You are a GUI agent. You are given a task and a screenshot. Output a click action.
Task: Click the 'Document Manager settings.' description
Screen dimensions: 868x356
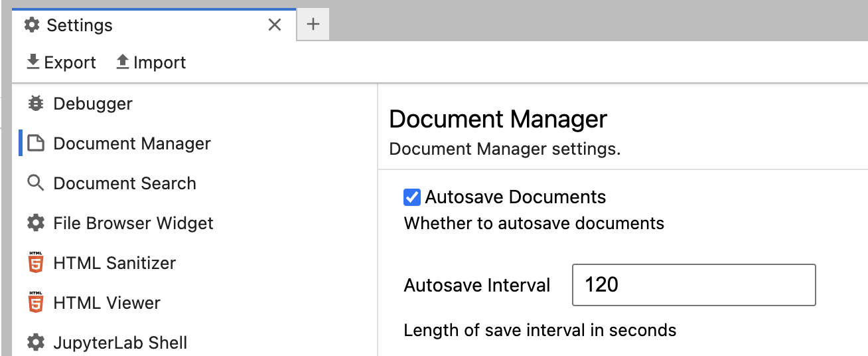[505, 149]
